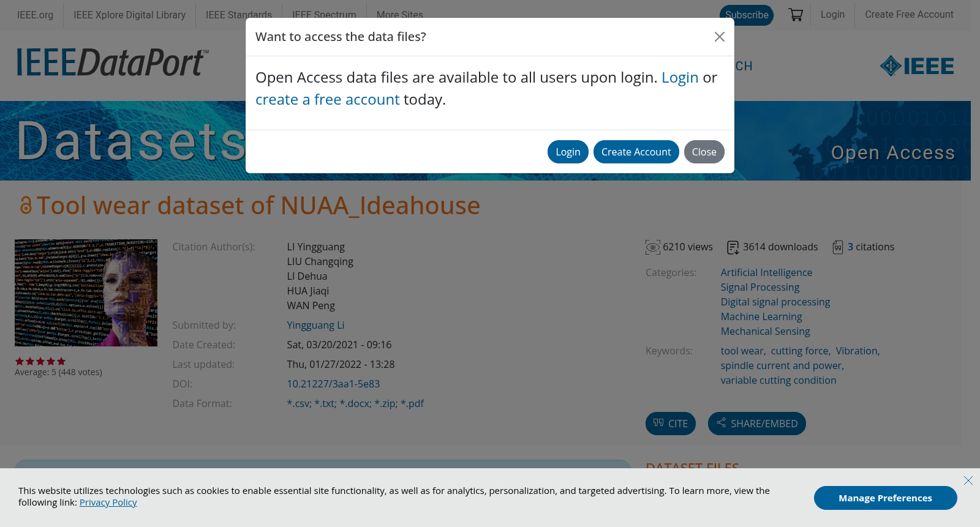Click 'variable cutting condition' keyword
This screenshot has width=980, height=527.
coord(778,381)
